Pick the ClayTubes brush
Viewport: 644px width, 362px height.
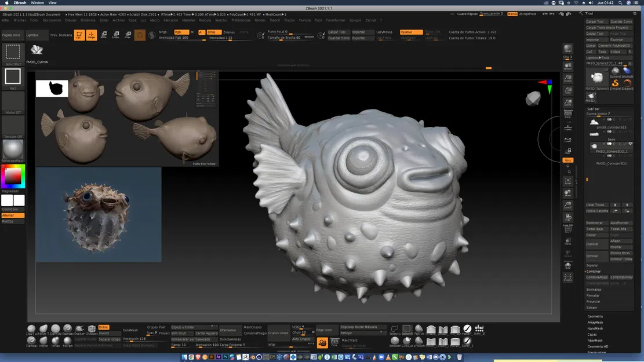pyautogui.click(x=31, y=330)
